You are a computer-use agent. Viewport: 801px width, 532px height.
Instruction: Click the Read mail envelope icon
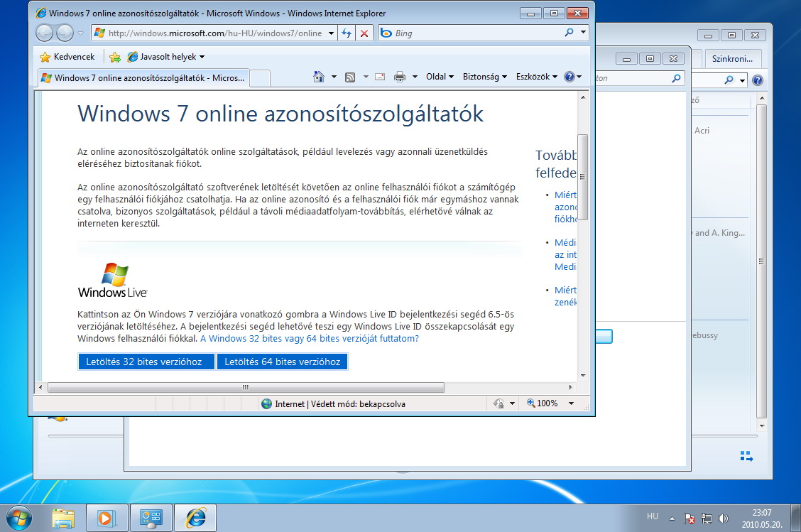[380, 77]
